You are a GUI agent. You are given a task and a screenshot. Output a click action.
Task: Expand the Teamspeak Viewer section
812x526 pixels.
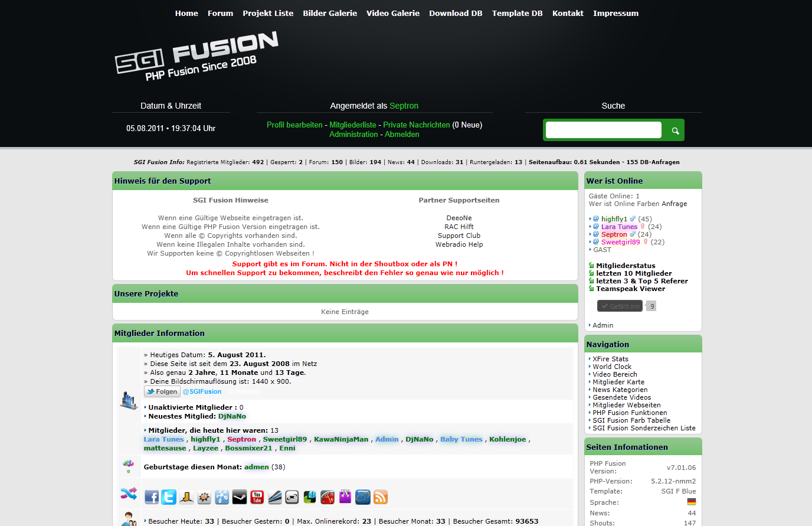point(630,289)
